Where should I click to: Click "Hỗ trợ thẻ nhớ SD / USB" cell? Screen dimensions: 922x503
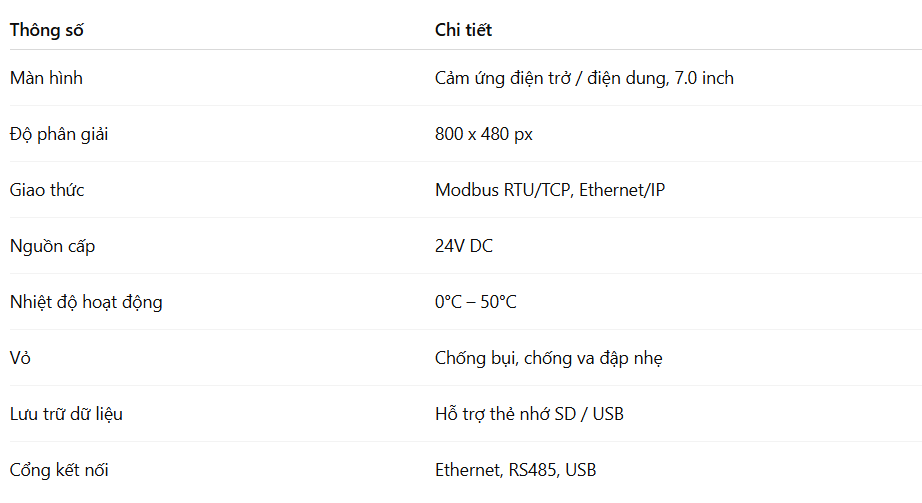[529, 414]
